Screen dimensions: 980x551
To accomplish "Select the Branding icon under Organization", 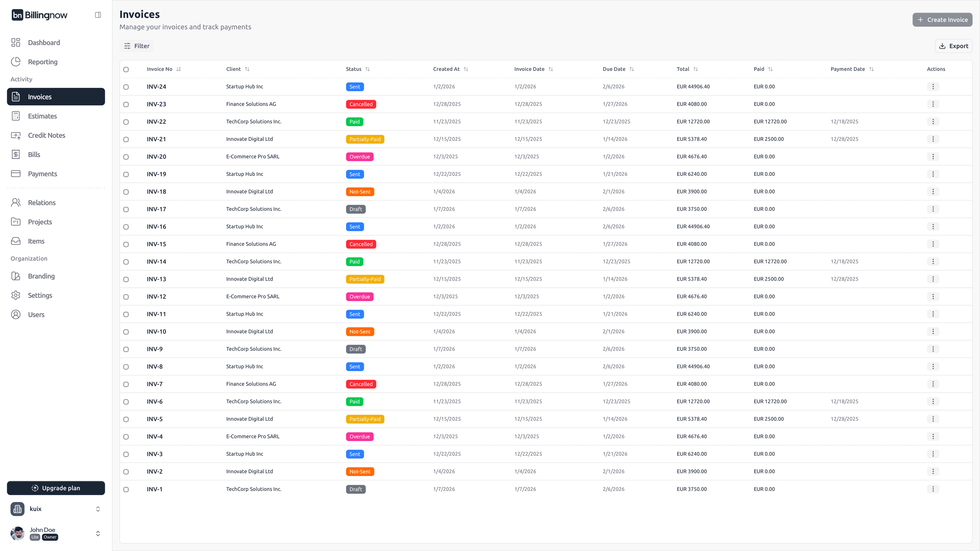I will [16, 276].
